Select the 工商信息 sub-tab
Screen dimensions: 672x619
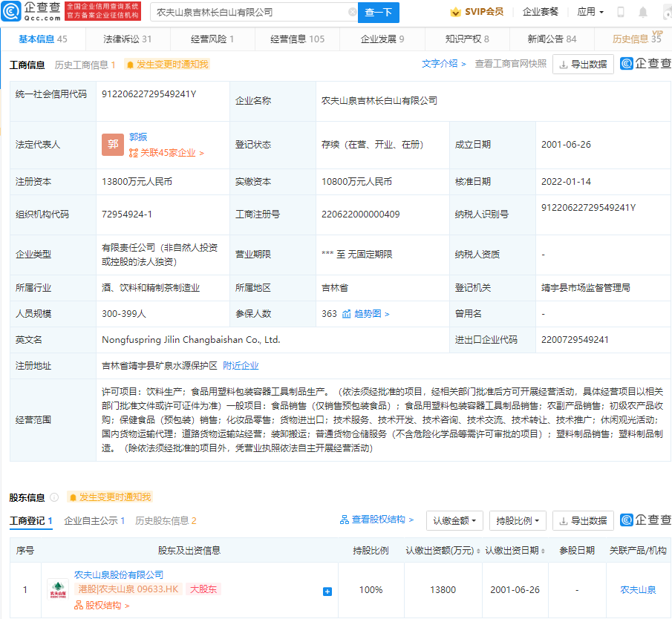(x=27, y=65)
